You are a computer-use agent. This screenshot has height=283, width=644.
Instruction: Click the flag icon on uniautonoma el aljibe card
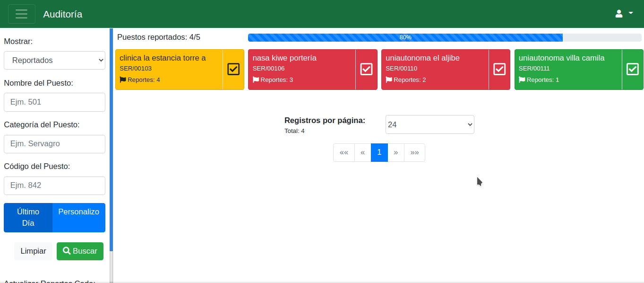coord(389,80)
